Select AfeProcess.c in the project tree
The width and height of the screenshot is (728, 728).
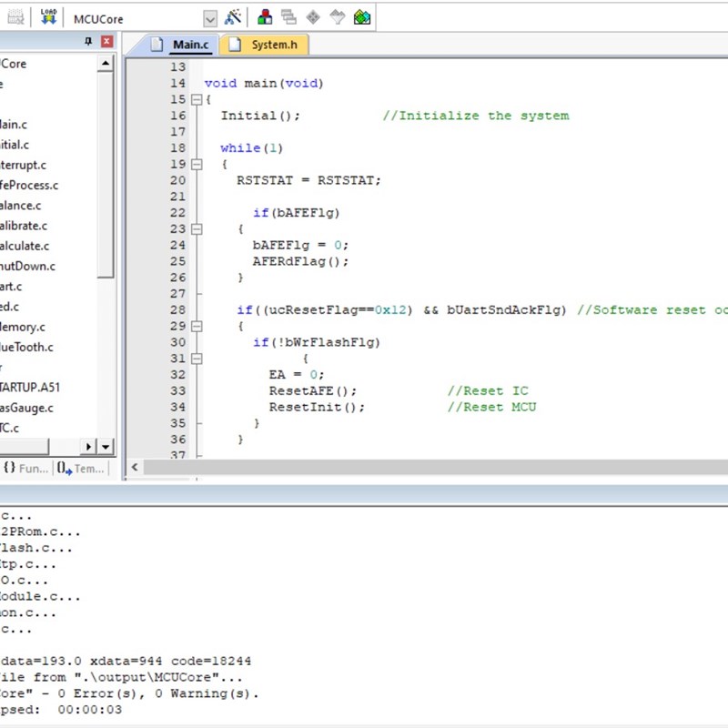[x=29, y=186]
